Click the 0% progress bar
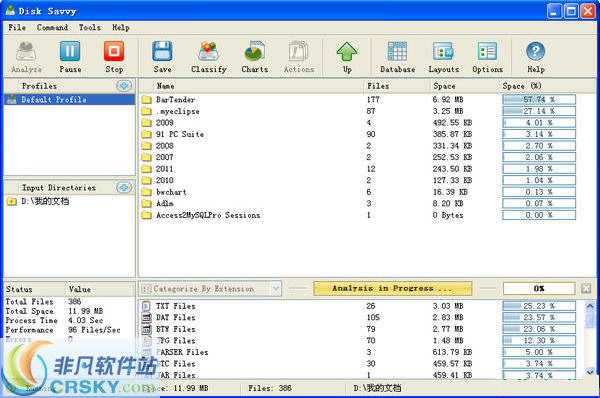The height and width of the screenshot is (398, 600). pos(539,289)
